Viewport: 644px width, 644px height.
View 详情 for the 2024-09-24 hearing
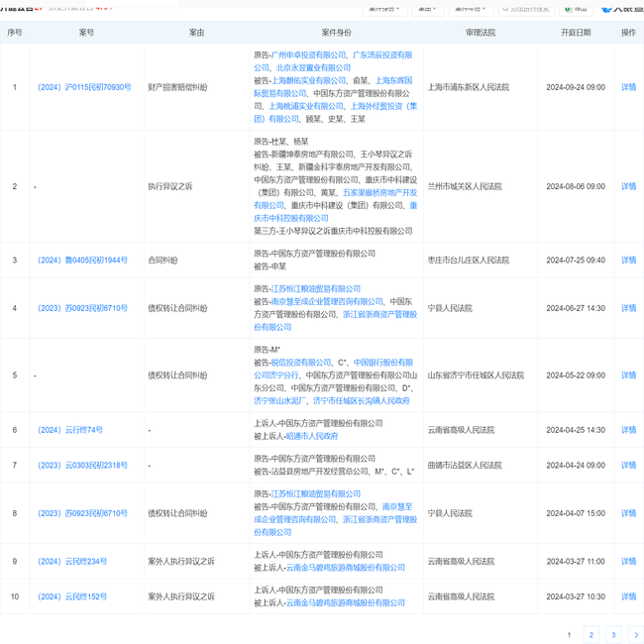click(x=628, y=87)
